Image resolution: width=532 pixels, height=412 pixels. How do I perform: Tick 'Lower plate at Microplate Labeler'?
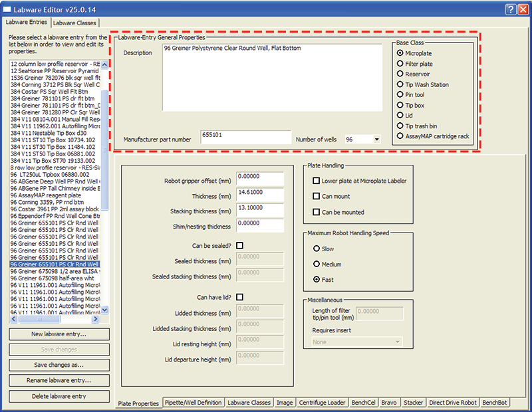pos(316,181)
